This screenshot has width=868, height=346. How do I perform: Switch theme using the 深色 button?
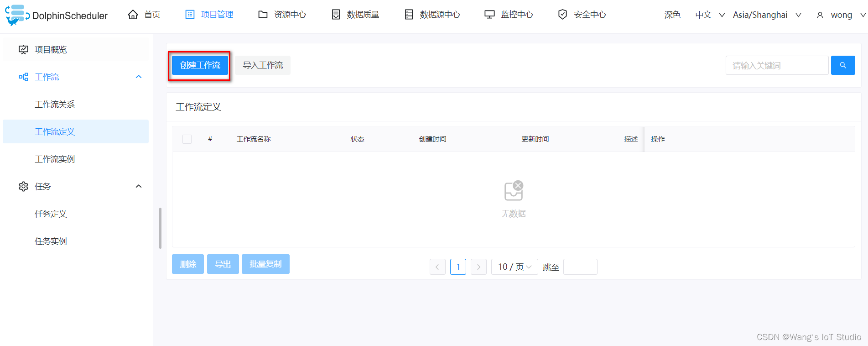(672, 15)
